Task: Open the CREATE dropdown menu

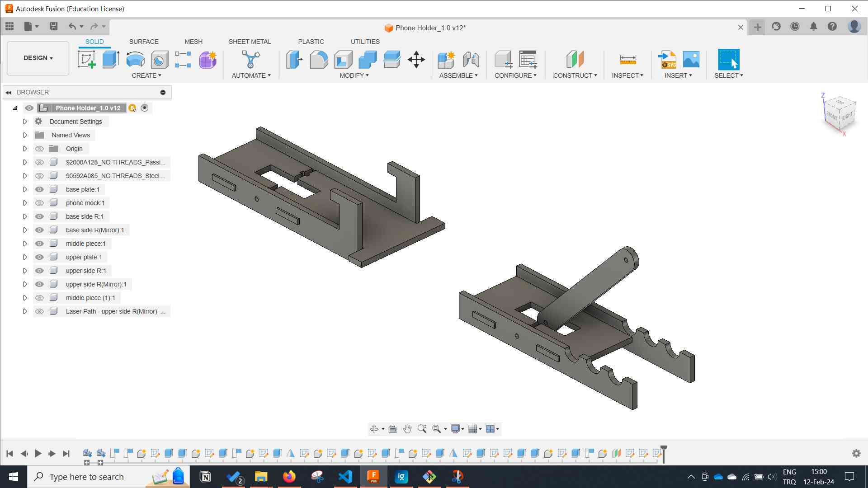Action: click(146, 75)
